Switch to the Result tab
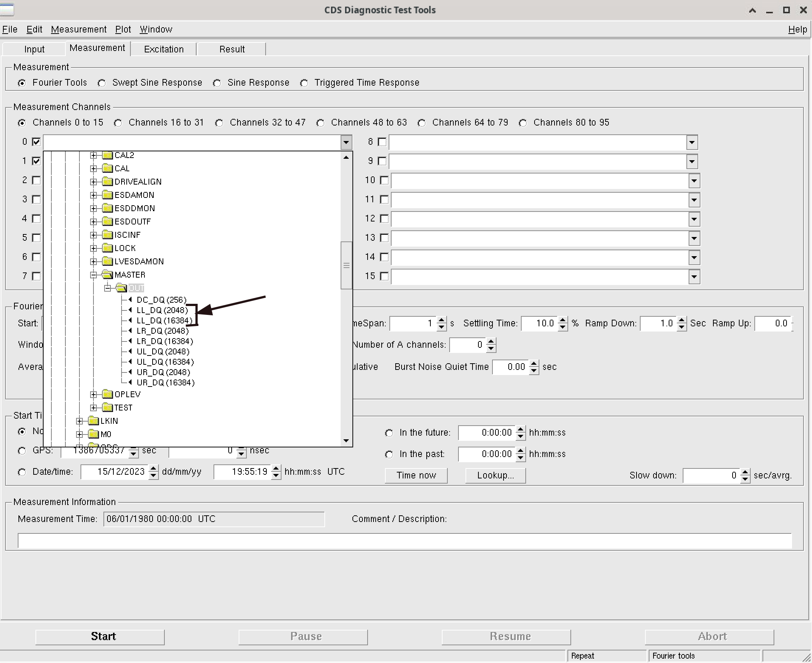Image resolution: width=812 pixels, height=663 pixels. (x=232, y=49)
